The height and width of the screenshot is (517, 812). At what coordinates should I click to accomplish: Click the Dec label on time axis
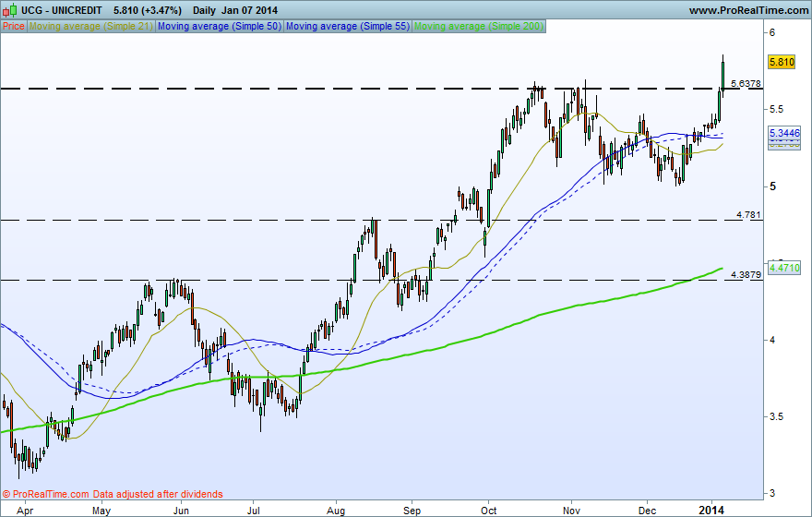click(647, 511)
